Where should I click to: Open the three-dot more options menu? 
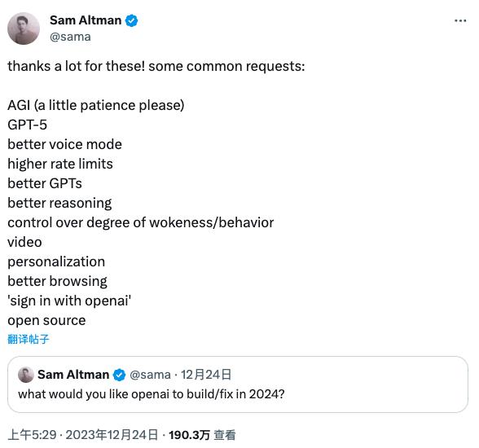pos(460,20)
